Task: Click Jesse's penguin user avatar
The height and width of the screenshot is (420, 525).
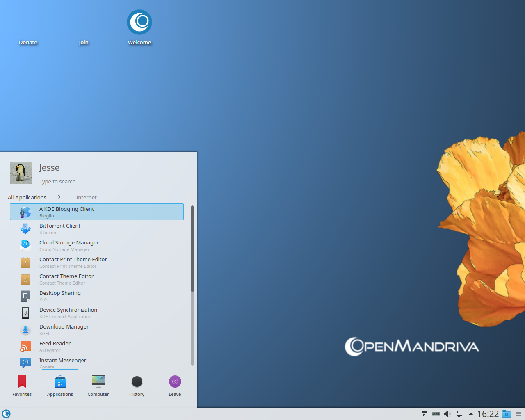Action: [21, 173]
